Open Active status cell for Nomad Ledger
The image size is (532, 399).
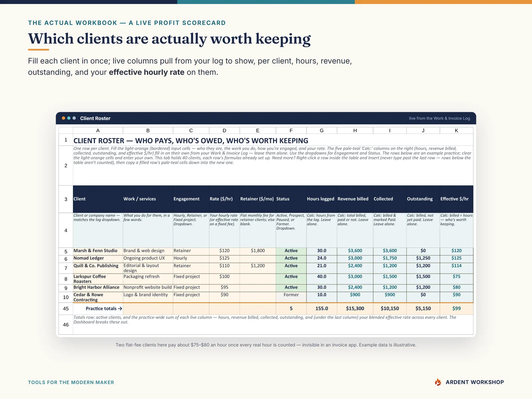291,258
